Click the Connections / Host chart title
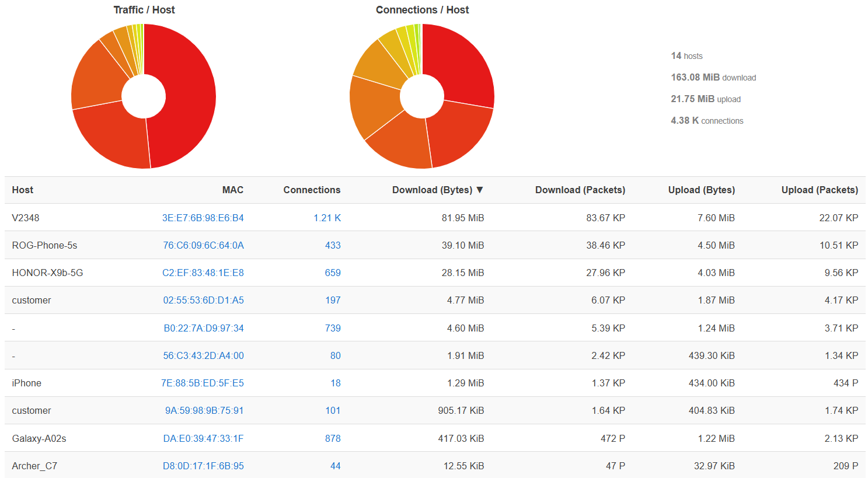This screenshot has width=868, height=478. click(422, 10)
